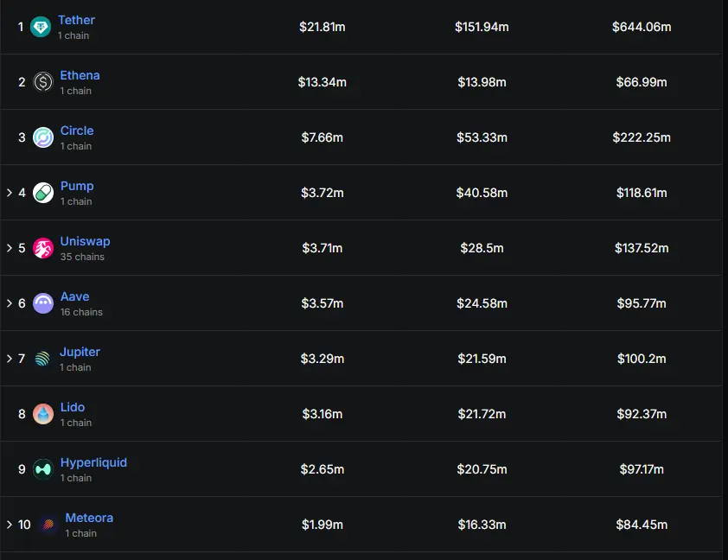
Task: Click the Ethena dollar-sign logo
Action: point(43,82)
